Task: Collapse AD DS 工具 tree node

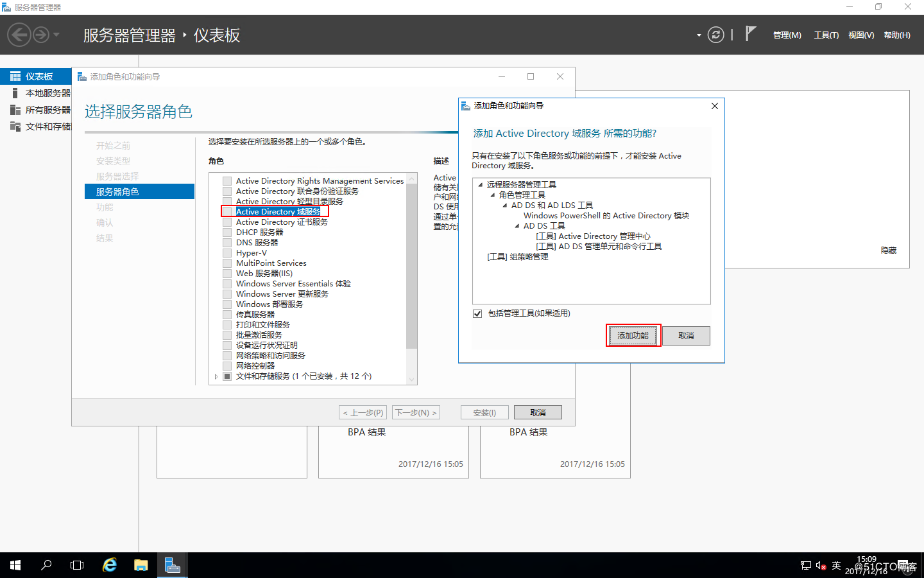Action: pos(517,225)
